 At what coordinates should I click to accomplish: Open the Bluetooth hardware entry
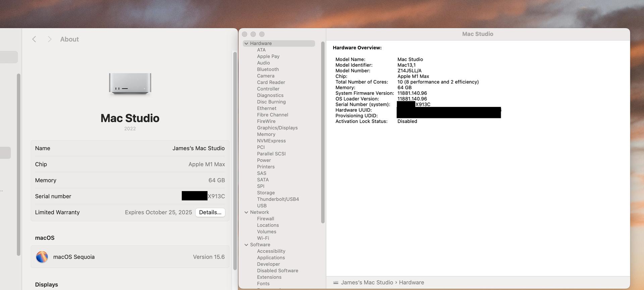coord(268,69)
